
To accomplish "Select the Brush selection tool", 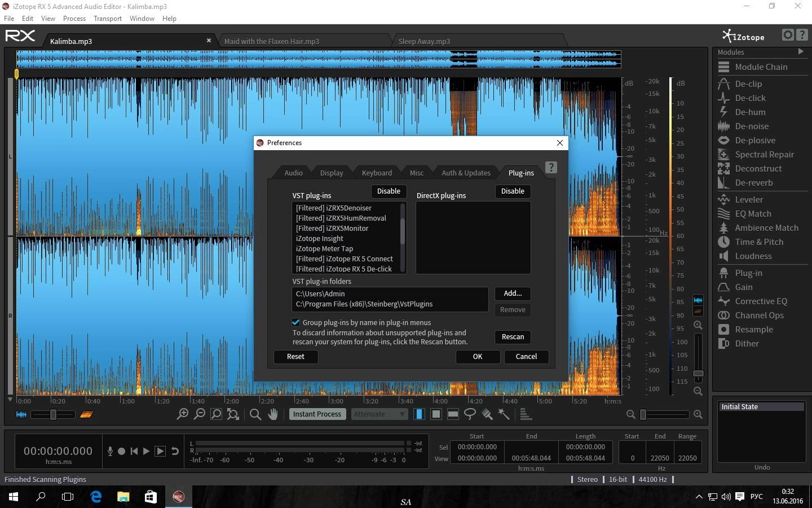I will 487,414.
